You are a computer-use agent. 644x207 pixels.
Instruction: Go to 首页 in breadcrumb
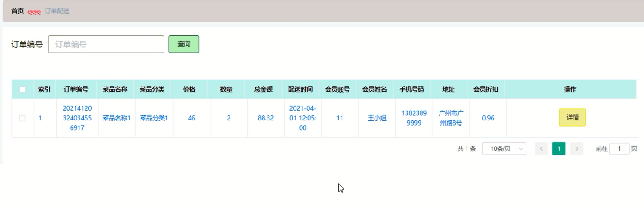click(18, 11)
